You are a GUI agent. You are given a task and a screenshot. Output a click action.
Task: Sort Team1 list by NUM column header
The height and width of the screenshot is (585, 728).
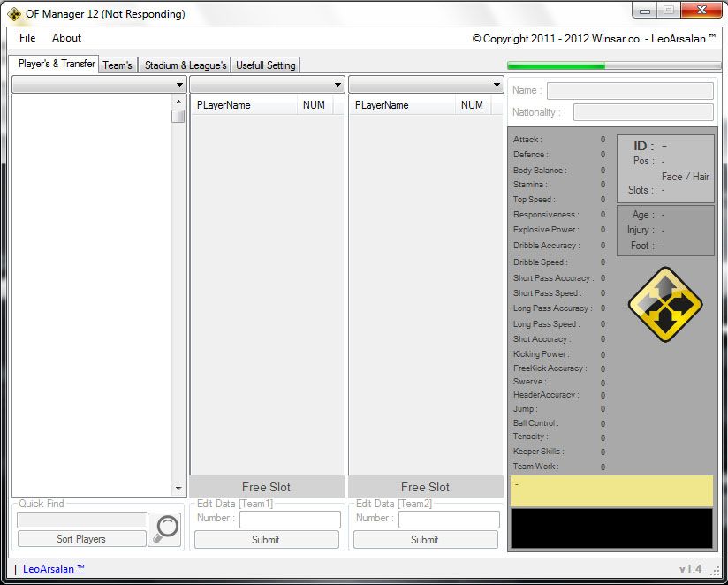pyautogui.click(x=314, y=105)
